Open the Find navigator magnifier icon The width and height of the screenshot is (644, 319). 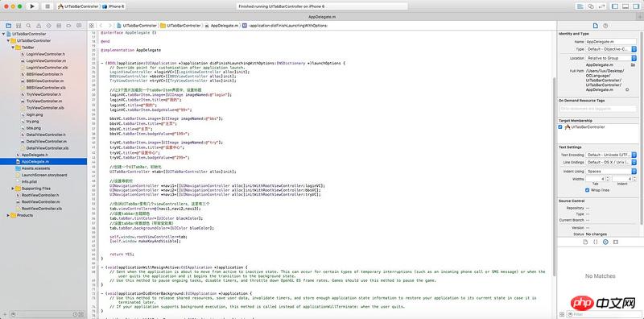pos(28,26)
